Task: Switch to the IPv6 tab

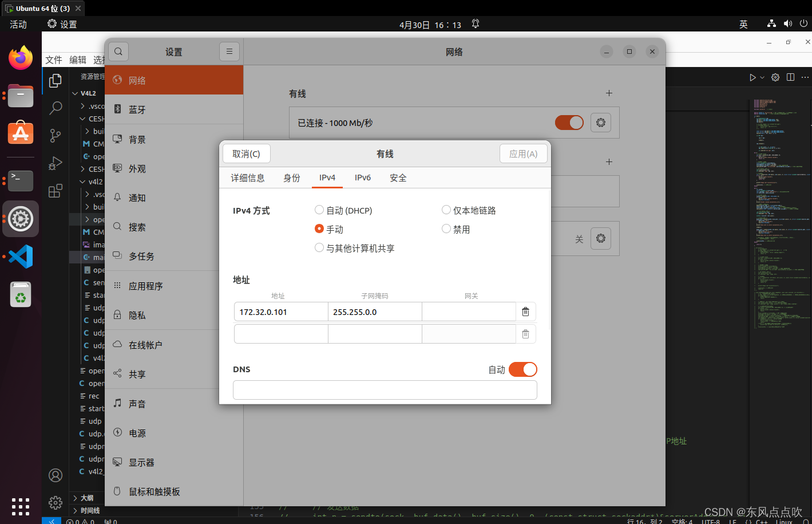Action: tap(363, 178)
